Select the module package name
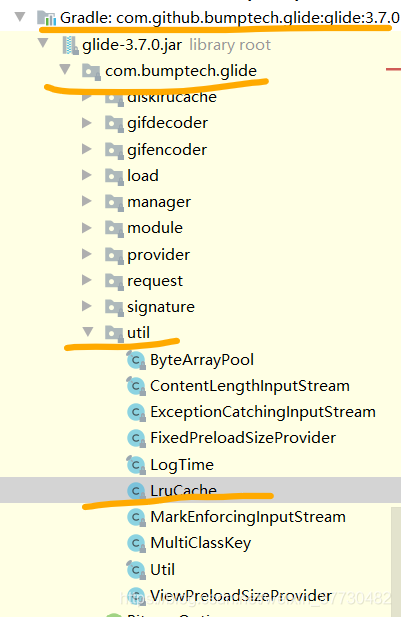This screenshot has width=401, height=617. (x=155, y=228)
